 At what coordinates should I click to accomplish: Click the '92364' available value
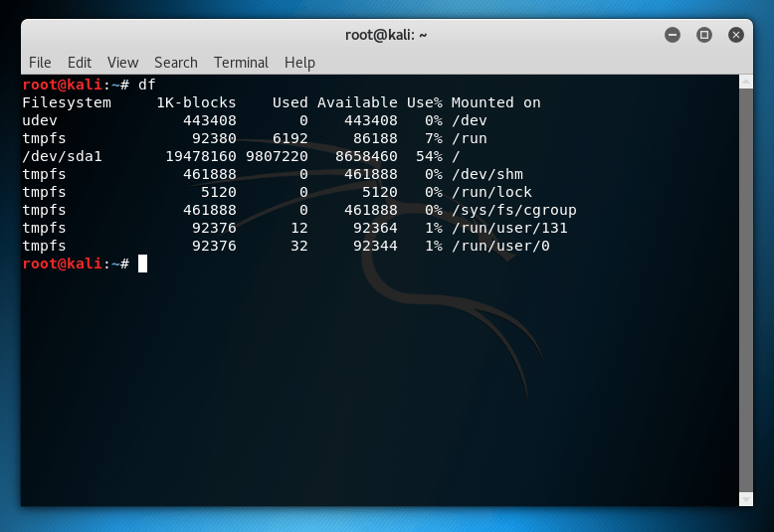pyautogui.click(x=375, y=228)
